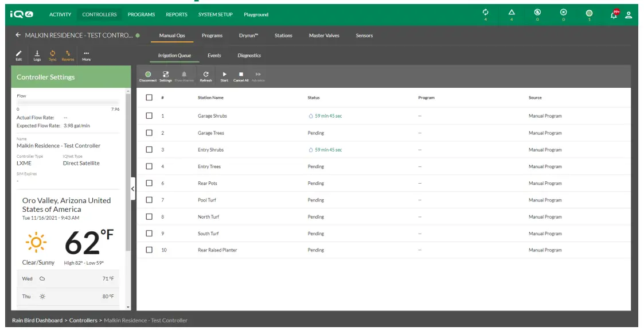Open the Diagnostics sub-tab
The width and height of the screenshot is (644, 330).
point(249,56)
